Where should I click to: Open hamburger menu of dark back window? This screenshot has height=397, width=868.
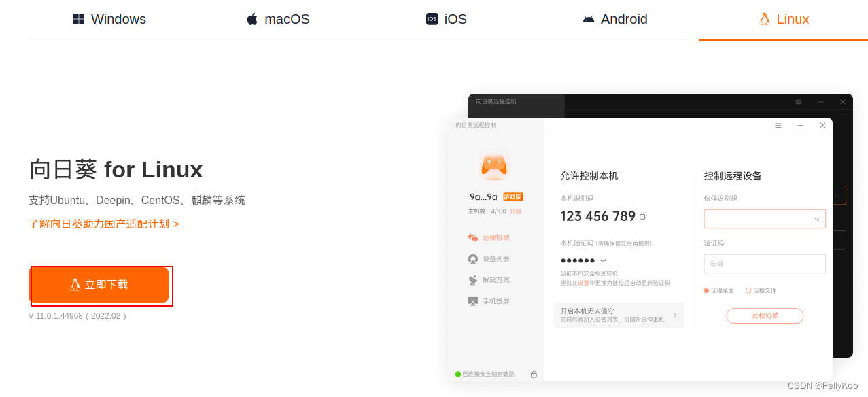pyautogui.click(x=799, y=101)
